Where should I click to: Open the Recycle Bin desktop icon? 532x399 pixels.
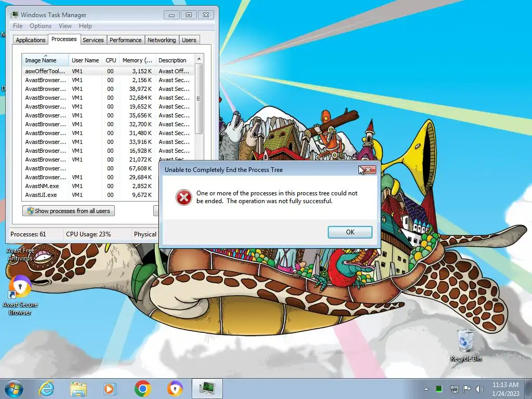pos(465,345)
